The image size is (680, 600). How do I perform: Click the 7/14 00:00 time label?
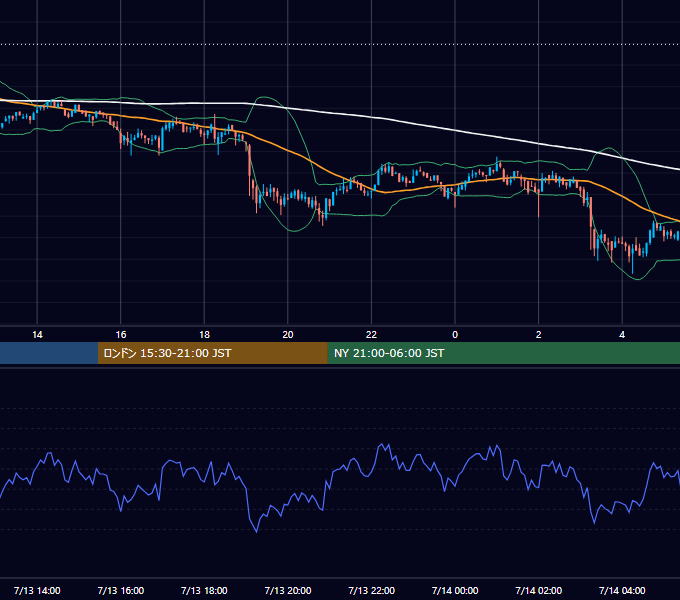pos(455,590)
